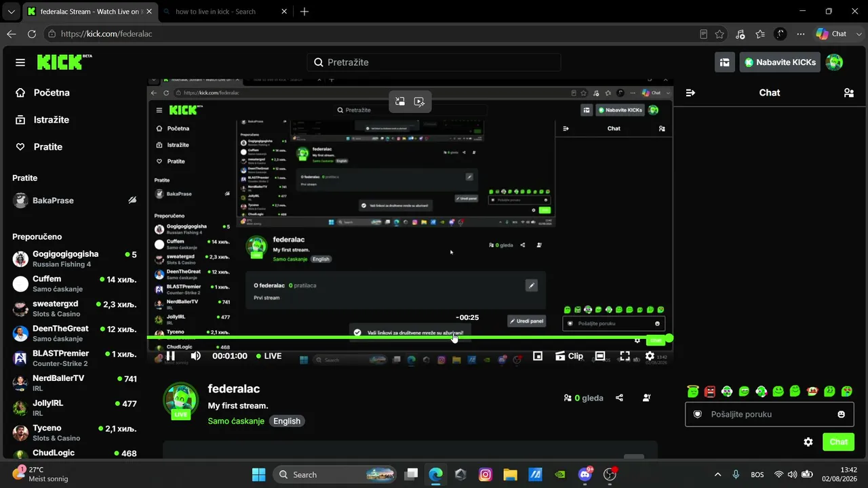
Task: Open the Samo ćaskanje category link
Action: click(236, 421)
